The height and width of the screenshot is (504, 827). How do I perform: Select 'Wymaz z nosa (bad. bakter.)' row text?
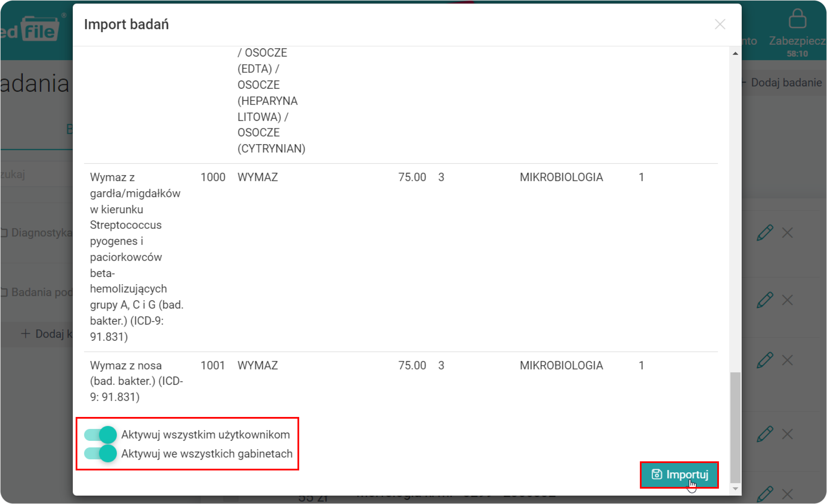[136, 381]
